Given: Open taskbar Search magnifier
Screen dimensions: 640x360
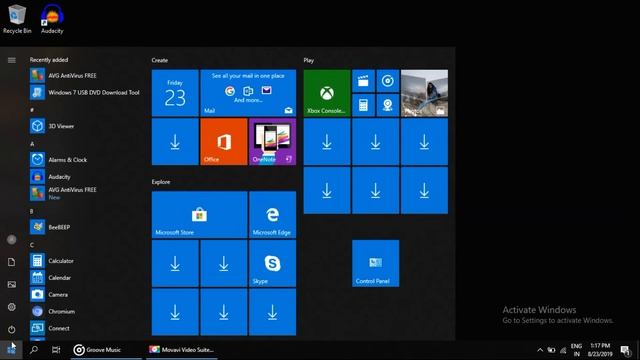Looking at the screenshot, I should click(34, 349).
